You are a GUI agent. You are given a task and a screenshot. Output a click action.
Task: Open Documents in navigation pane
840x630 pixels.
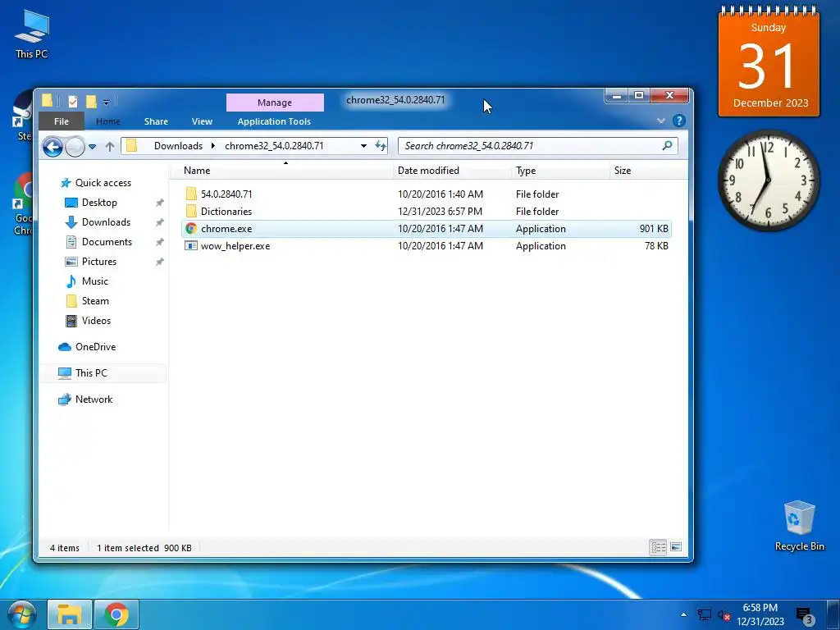(x=107, y=242)
